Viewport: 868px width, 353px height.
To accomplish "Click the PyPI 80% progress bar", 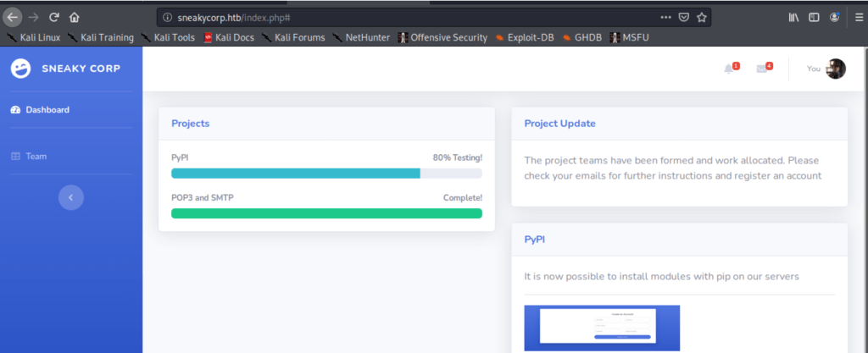I will [326, 174].
